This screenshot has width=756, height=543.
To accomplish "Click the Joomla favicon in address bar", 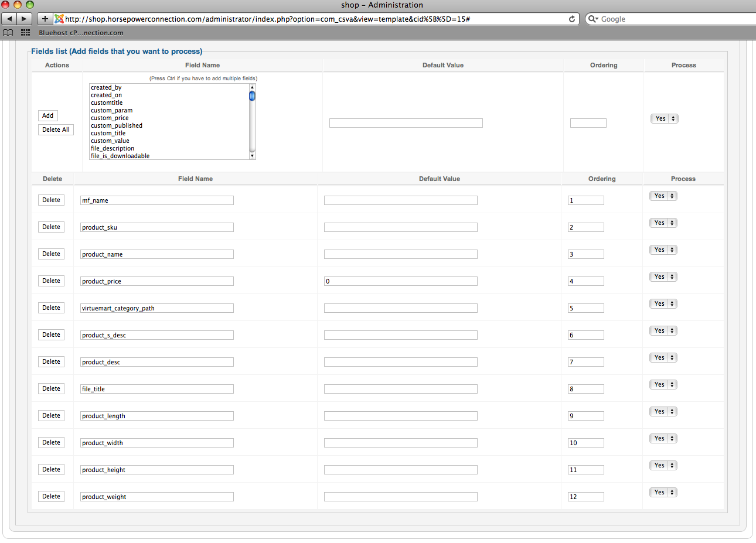I will [59, 19].
